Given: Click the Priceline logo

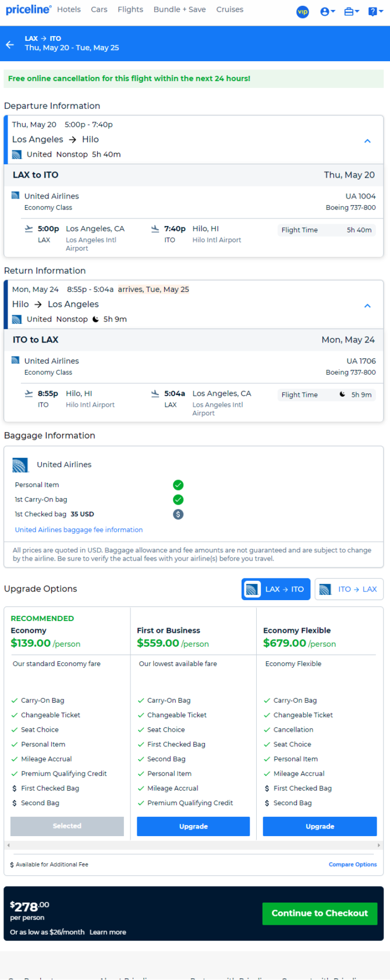Looking at the screenshot, I should [x=29, y=10].
